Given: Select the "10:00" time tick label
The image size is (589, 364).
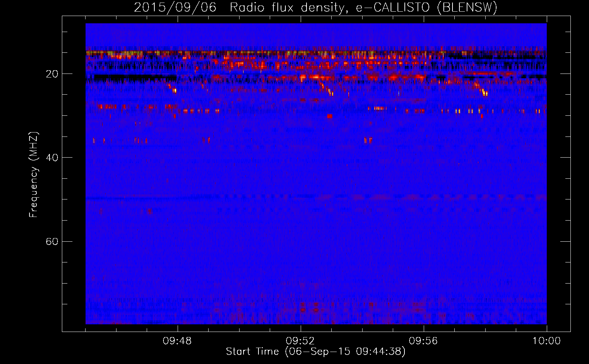Looking at the screenshot, I should click(x=546, y=341).
